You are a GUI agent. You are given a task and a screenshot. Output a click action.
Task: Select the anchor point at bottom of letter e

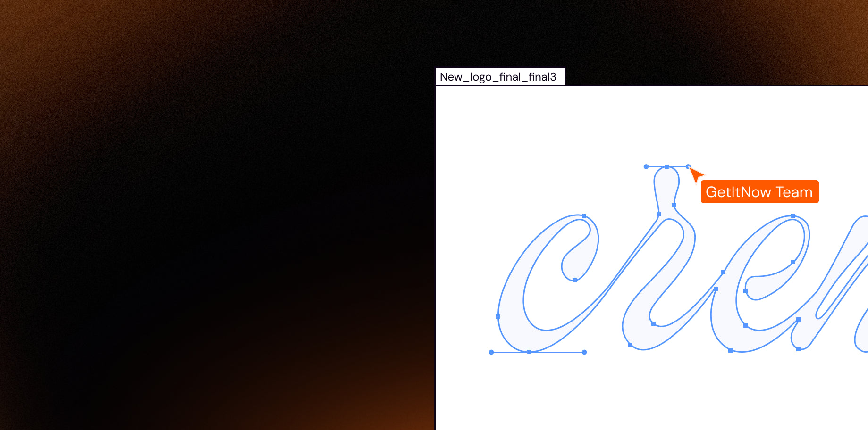(730, 351)
